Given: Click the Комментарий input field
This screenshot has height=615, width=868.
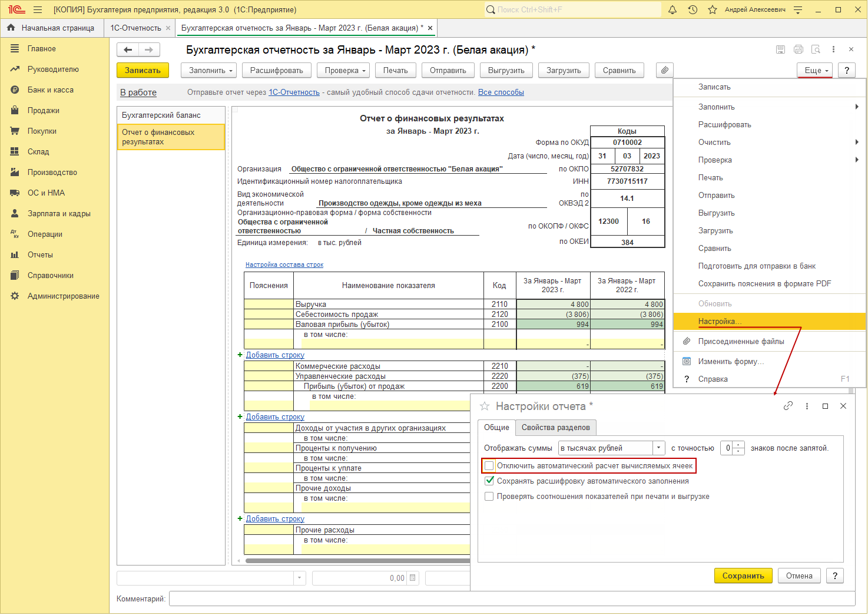Looking at the screenshot, I should click(x=511, y=599).
